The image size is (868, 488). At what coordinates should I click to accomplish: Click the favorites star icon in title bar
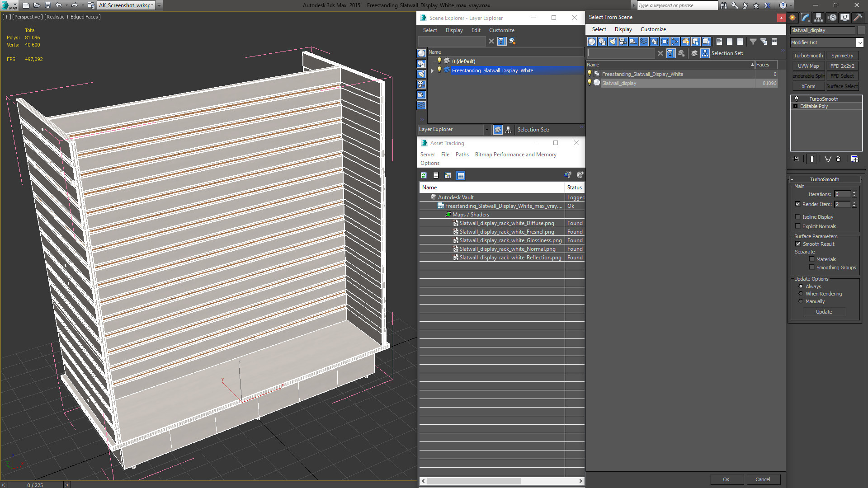756,5
